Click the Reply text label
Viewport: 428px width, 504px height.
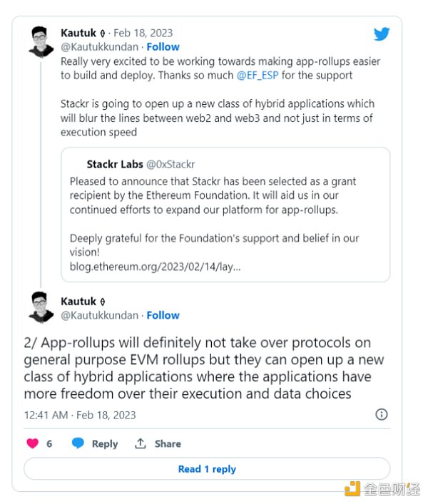(104, 443)
